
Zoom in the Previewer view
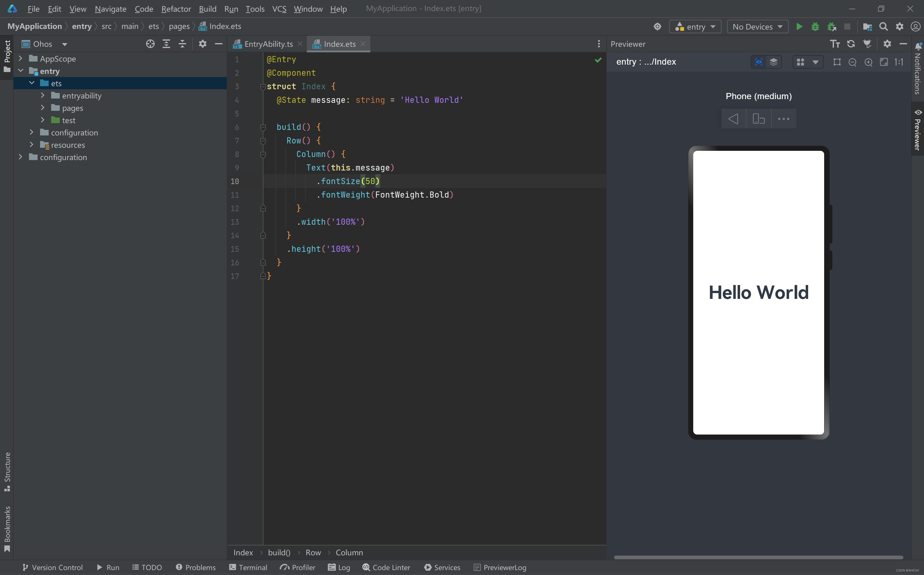click(868, 62)
